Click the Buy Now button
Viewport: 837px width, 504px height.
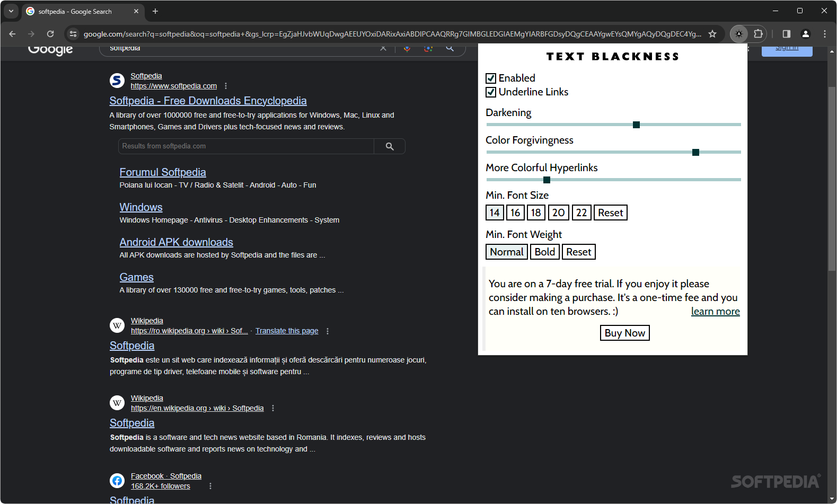[x=625, y=333]
